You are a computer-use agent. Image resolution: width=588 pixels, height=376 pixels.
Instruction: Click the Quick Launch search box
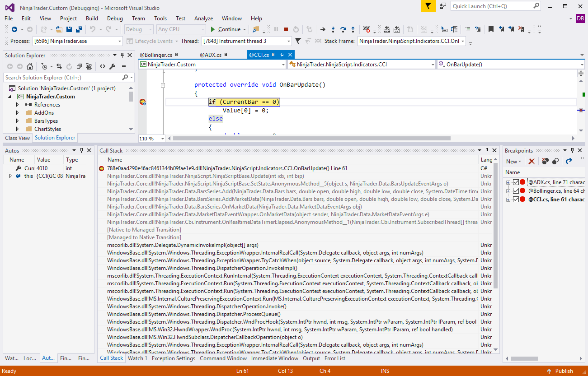tap(496, 6)
